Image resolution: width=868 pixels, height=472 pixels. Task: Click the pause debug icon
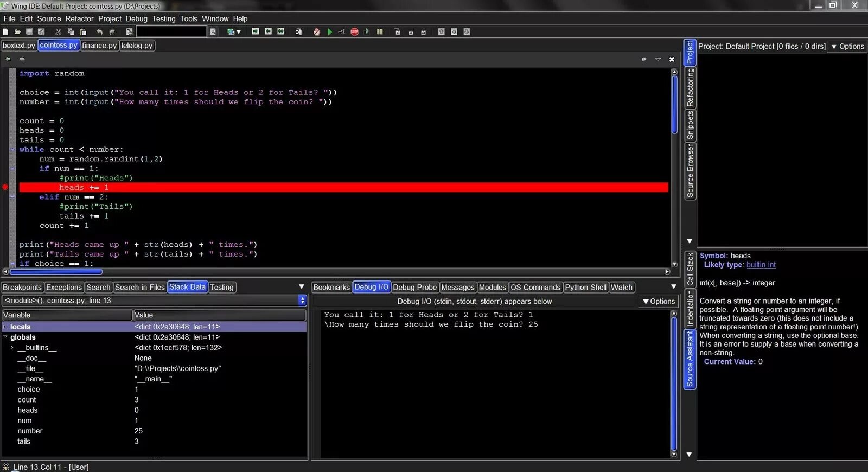coord(380,32)
